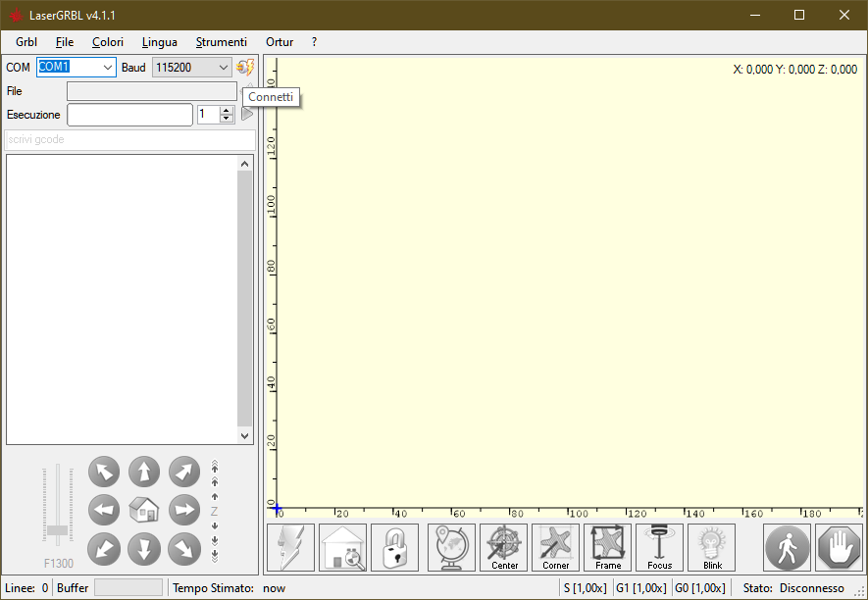The height and width of the screenshot is (600, 868).
Task: Open the Strumenti menu
Action: [x=222, y=42]
